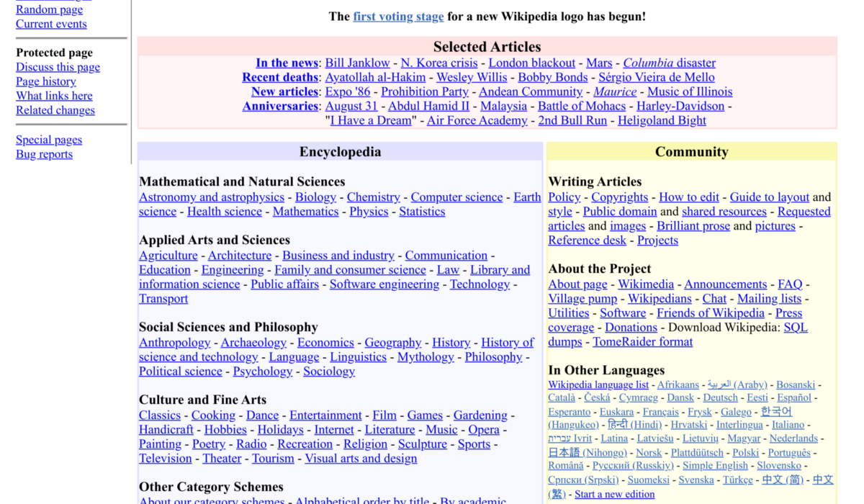Image resolution: width=864 pixels, height=504 pixels.
Task: Browse Astronomy and astrophysics
Action: click(212, 197)
